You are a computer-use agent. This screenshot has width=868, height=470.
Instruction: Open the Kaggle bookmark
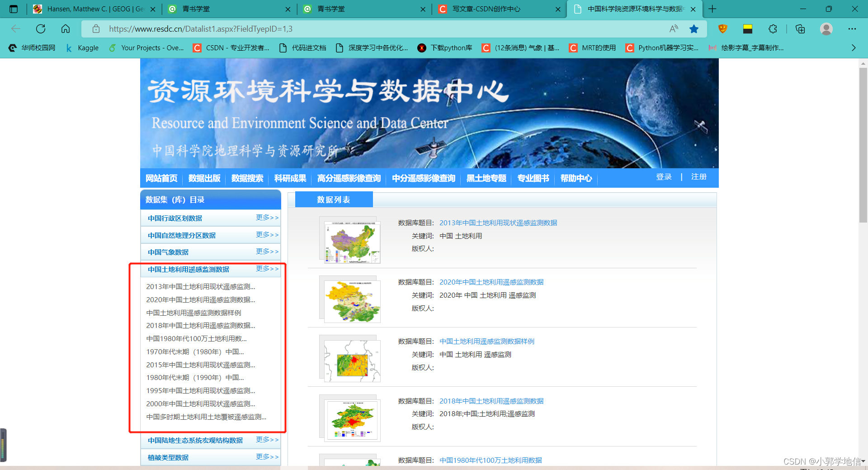coord(82,47)
